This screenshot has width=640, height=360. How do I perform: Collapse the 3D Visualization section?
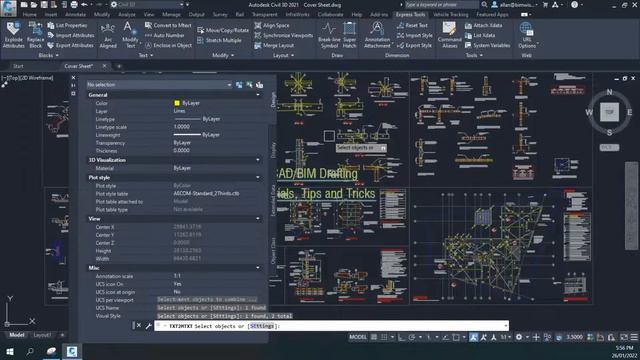coord(258,160)
